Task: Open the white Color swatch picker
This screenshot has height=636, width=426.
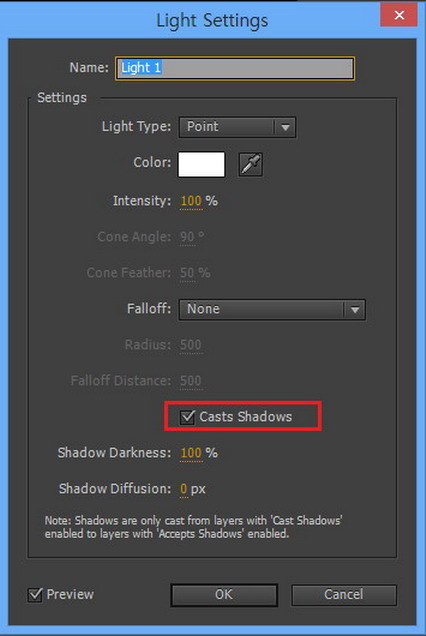Action: coord(201,164)
